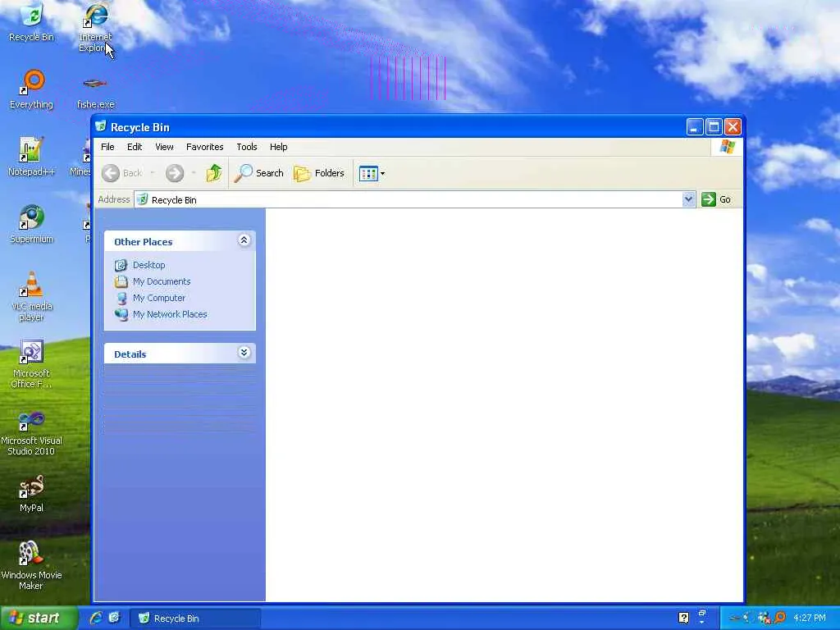Open the Tools menu
This screenshot has width=840, height=630.
pos(247,147)
